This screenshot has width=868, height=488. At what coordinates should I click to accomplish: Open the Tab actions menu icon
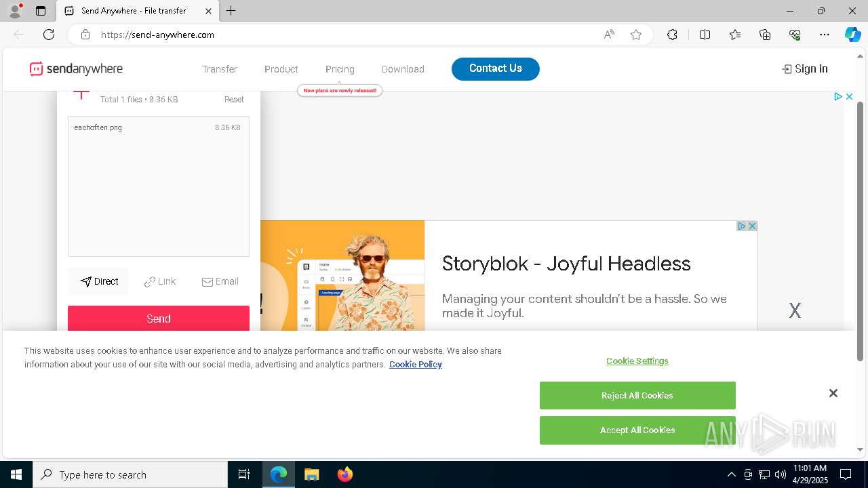[x=41, y=11]
